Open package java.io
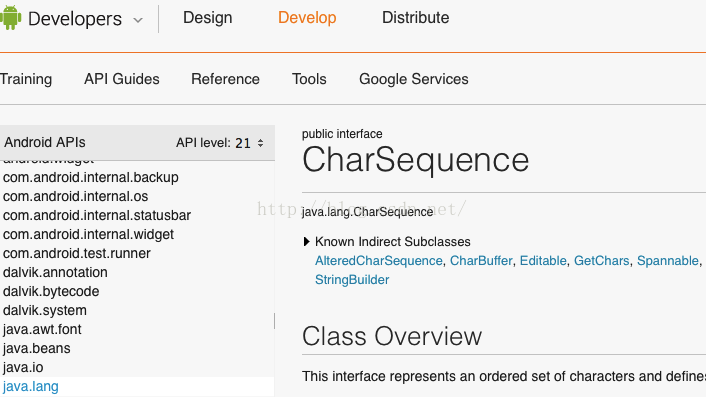Image resolution: width=706 pixels, height=397 pixels. pos(23,367)
